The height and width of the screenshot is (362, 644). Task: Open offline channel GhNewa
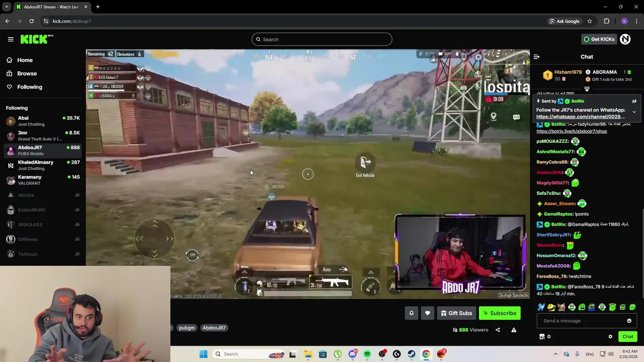pyautogui.click(x=43, y=239)
